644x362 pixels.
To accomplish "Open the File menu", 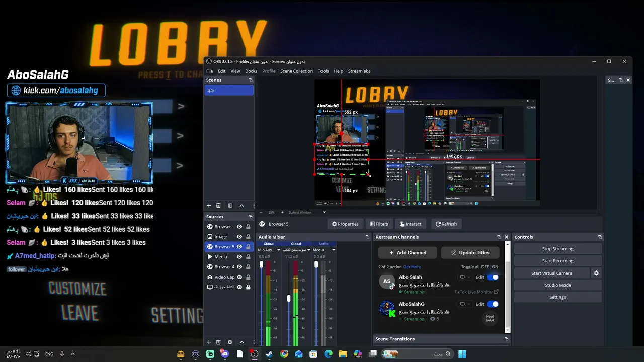I will tap(209, 71).
